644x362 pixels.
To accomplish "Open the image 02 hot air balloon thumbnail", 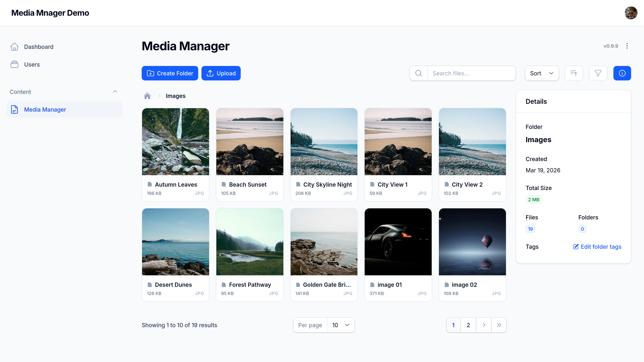I will pos(472,242).
